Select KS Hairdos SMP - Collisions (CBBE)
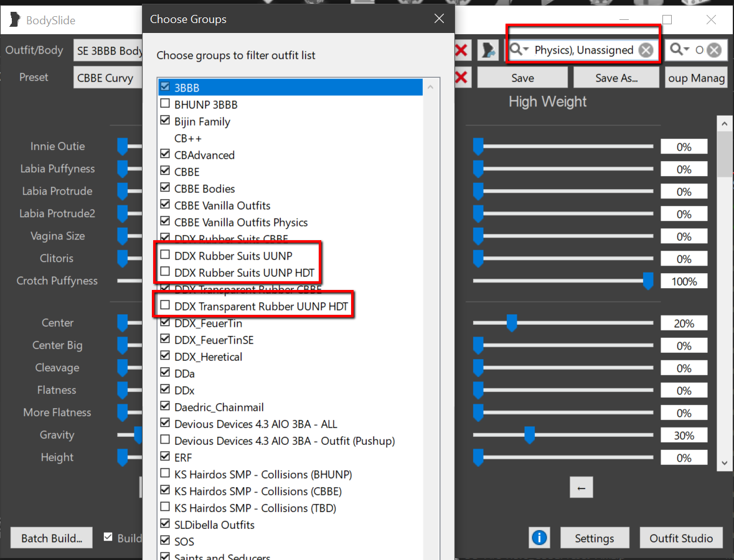Screen dimensions: 734x560 [x=290, y=491]
